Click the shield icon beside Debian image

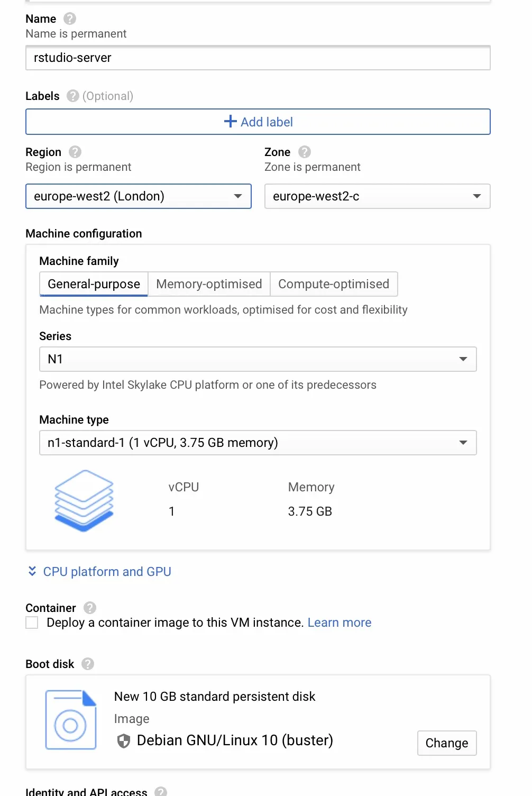(123, 740)
